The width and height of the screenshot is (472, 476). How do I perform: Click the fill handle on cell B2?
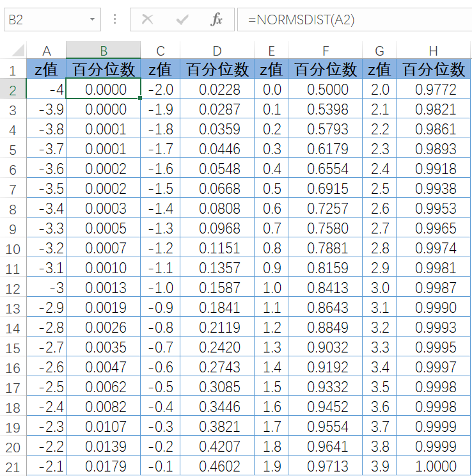coord(141,98)
